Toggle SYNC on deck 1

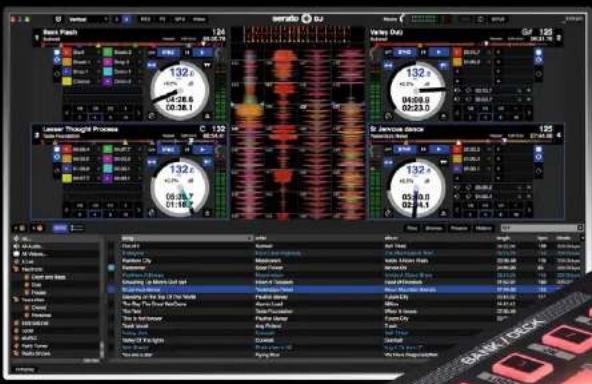tap(168, 52)
